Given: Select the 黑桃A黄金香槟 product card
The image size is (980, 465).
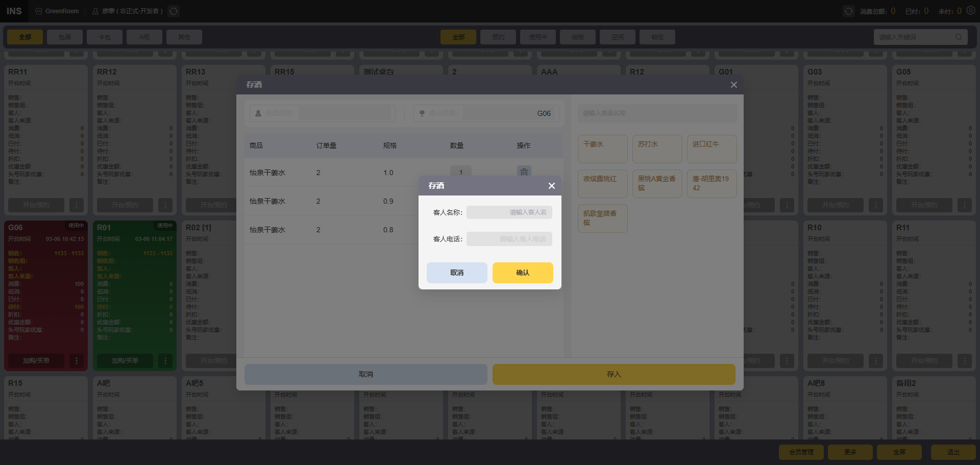Looking at the screenshot, I should click(657, 184).
